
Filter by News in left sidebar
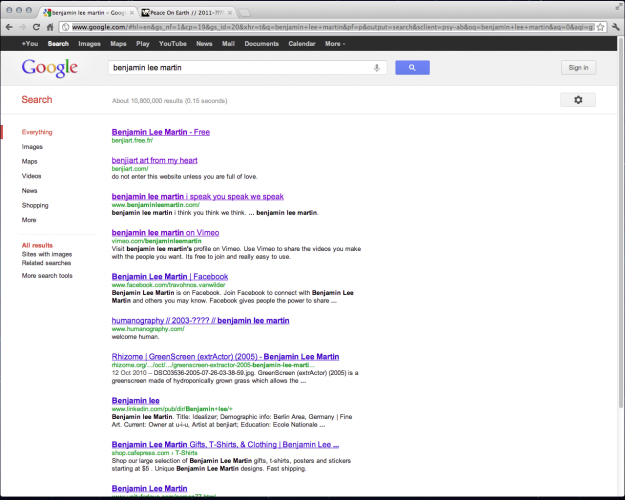29,191
